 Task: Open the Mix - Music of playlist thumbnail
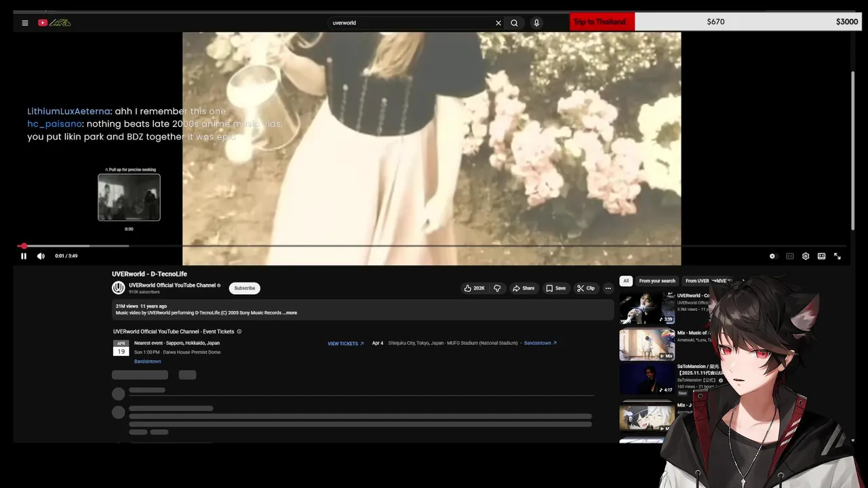click(647, 344)
